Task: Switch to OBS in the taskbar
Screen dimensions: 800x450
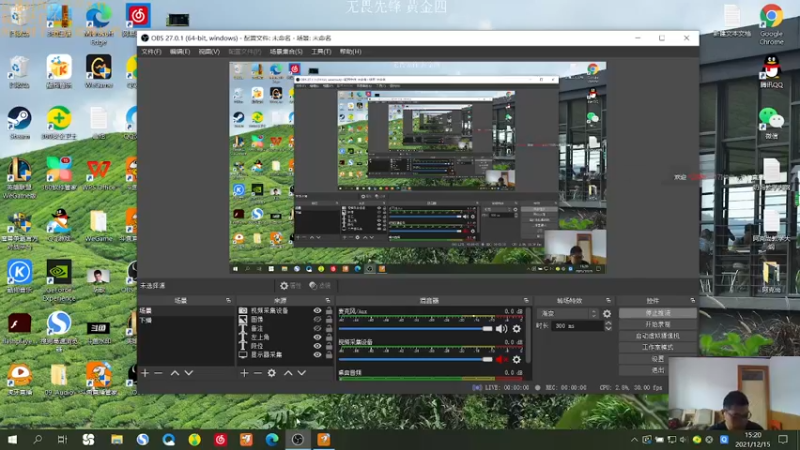Action: point(298,439)
